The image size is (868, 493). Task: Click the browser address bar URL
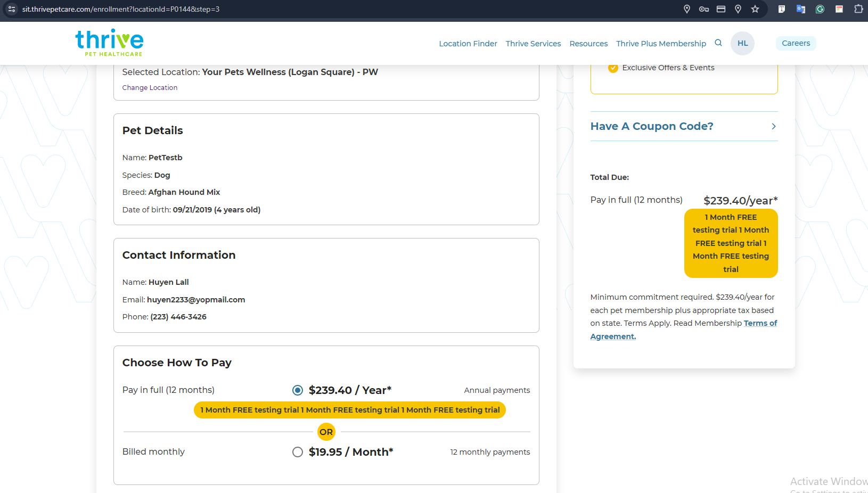point(121,9)
